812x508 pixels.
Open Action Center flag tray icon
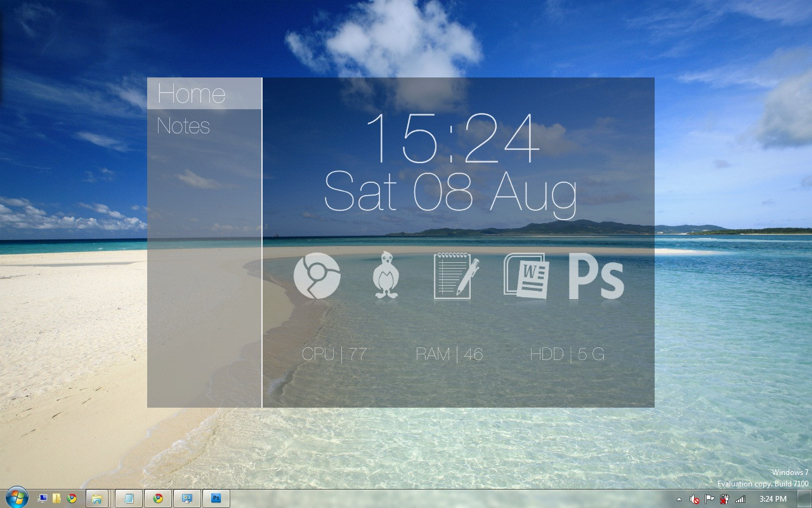tap(710, 499)
